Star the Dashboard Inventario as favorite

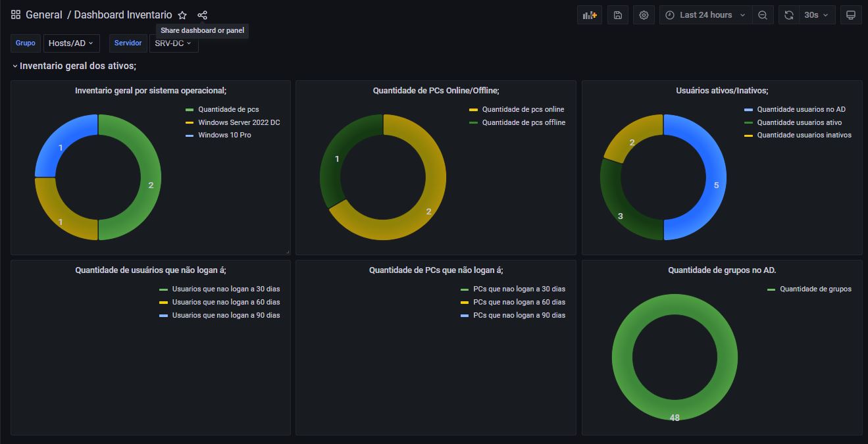182,15
